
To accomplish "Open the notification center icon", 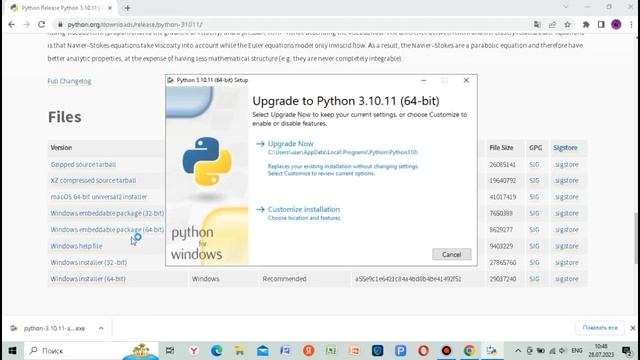I will click(627, 351).
